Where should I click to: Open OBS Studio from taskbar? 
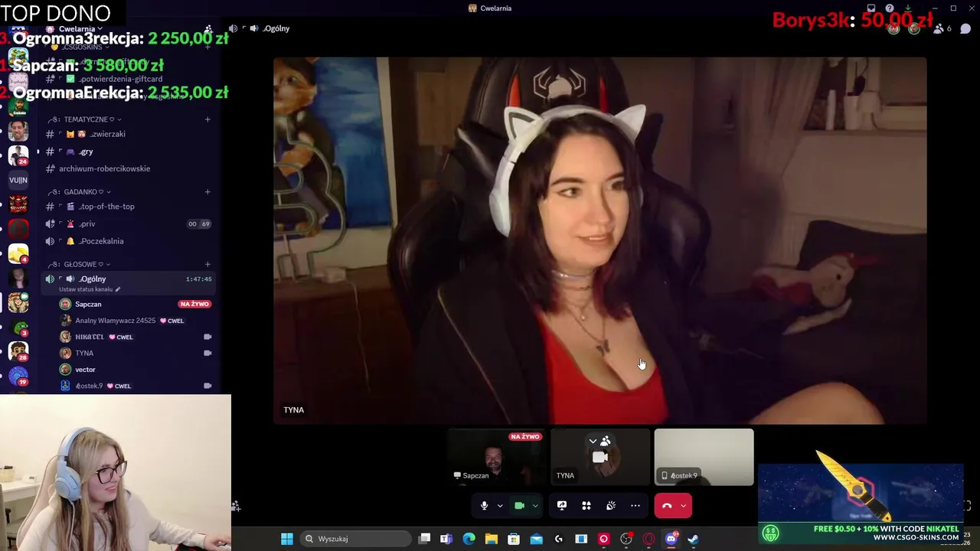pos(626,539)
